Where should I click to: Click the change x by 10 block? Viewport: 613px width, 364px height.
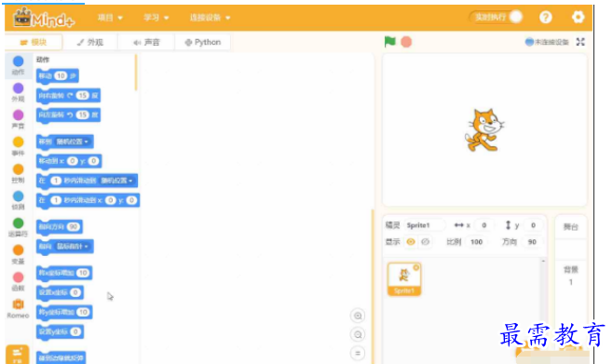64,273
